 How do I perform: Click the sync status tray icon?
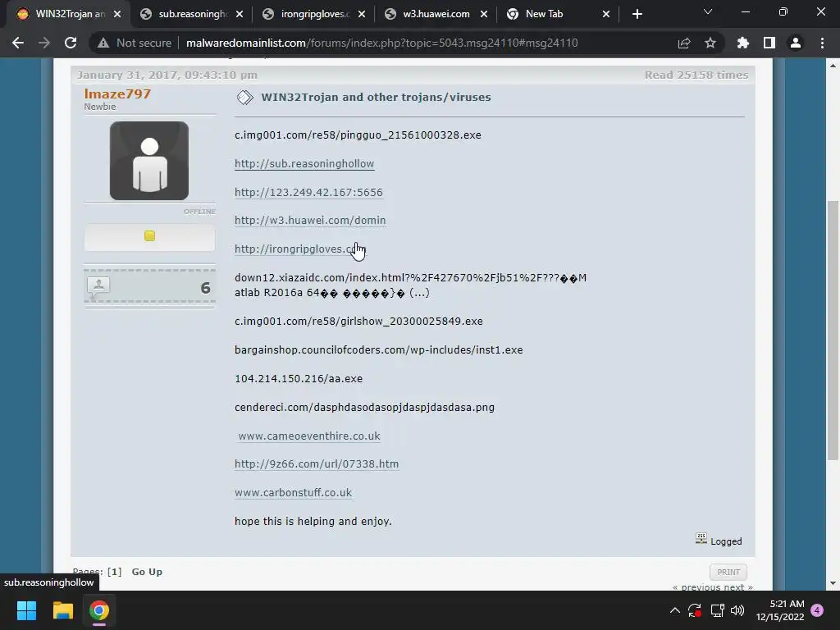click(x=695, y=610)
